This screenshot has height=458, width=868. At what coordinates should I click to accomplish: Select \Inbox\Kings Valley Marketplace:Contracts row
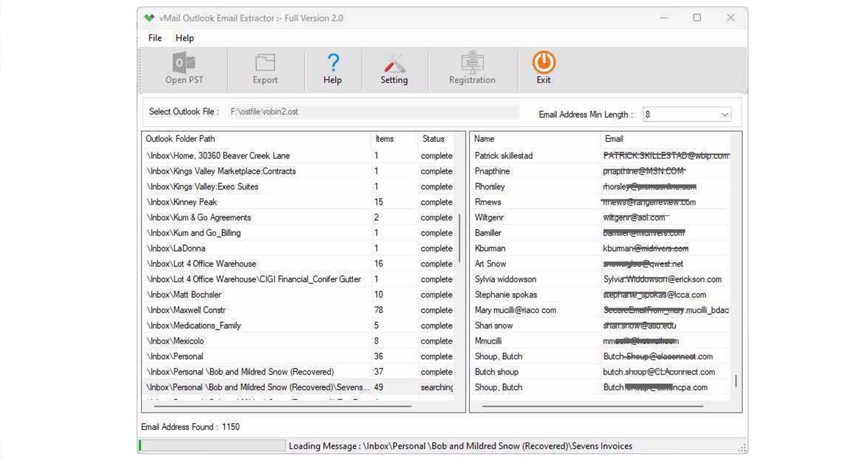pyautogui.click(x=297, y=171)
